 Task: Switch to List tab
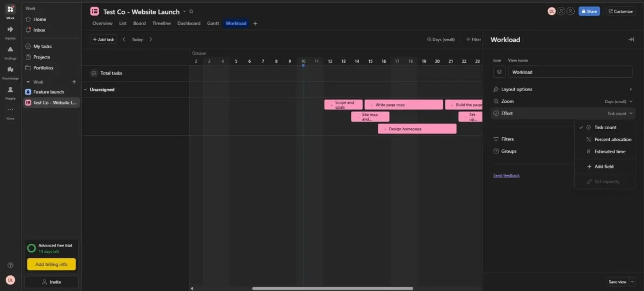tap(123, 24)
